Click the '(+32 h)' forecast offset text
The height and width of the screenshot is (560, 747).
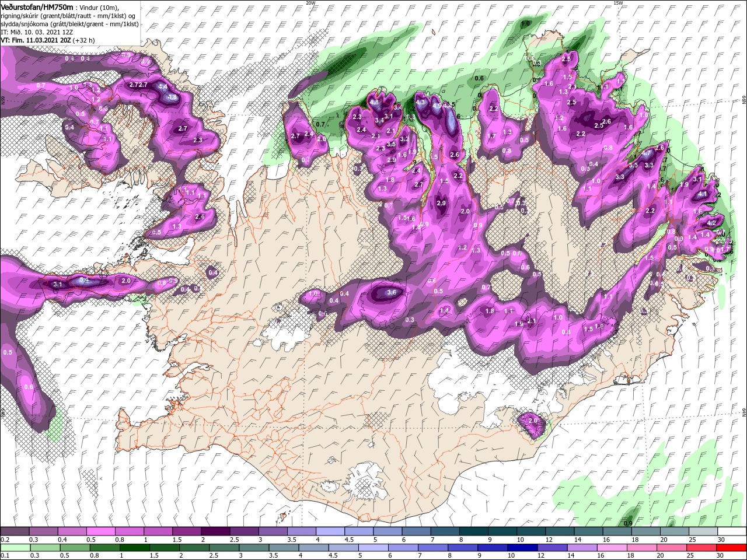[x=83, y=40]
